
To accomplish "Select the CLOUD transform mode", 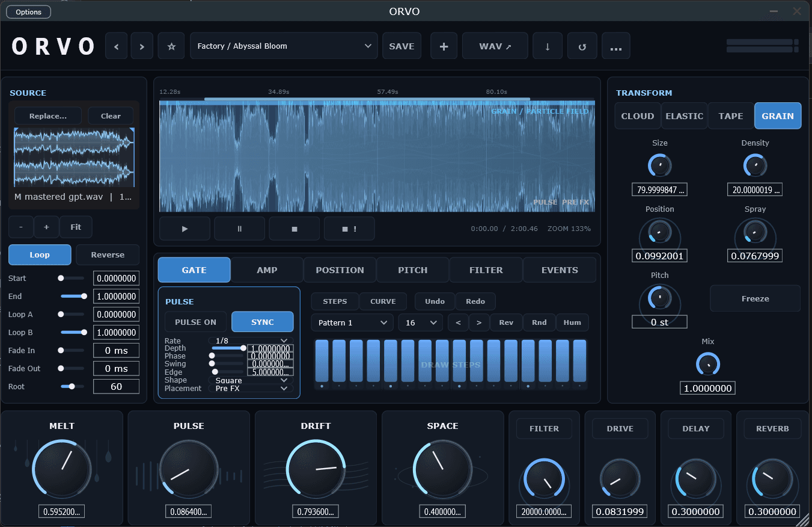I will coord(638,116).
